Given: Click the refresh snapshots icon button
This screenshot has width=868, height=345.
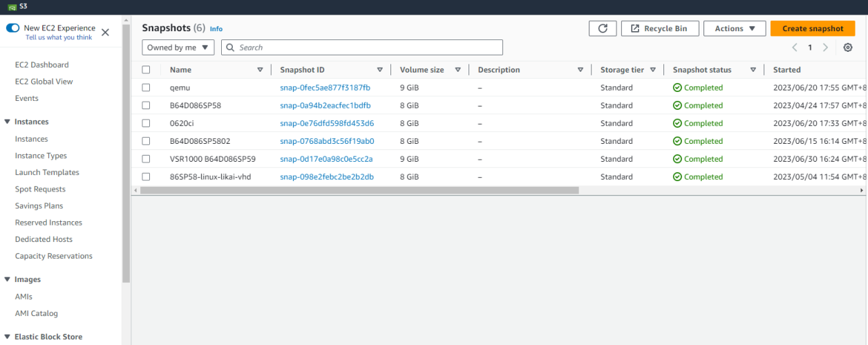Looking at the screenshot, I should [x=603, y=28].
